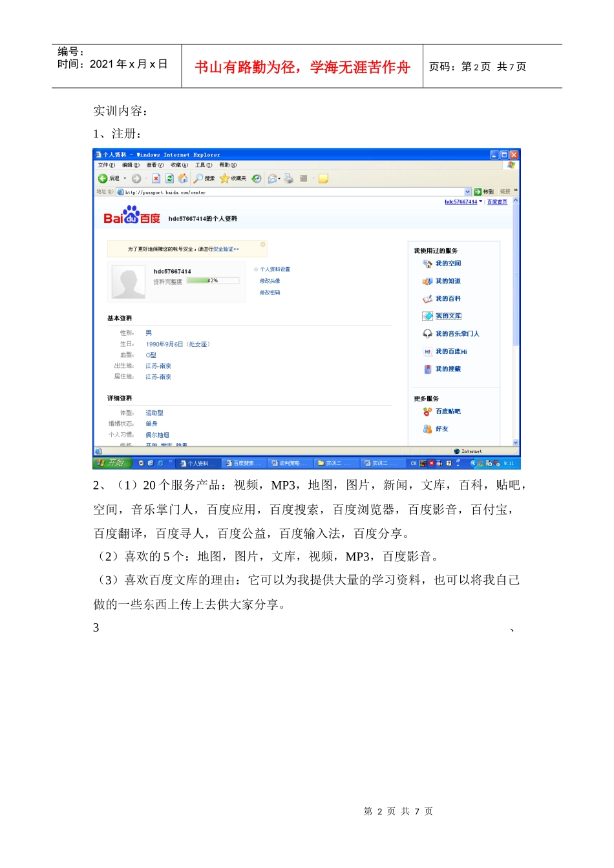Click the 好友 friends icon
The image size is (614, 868).
coord(427,429)
